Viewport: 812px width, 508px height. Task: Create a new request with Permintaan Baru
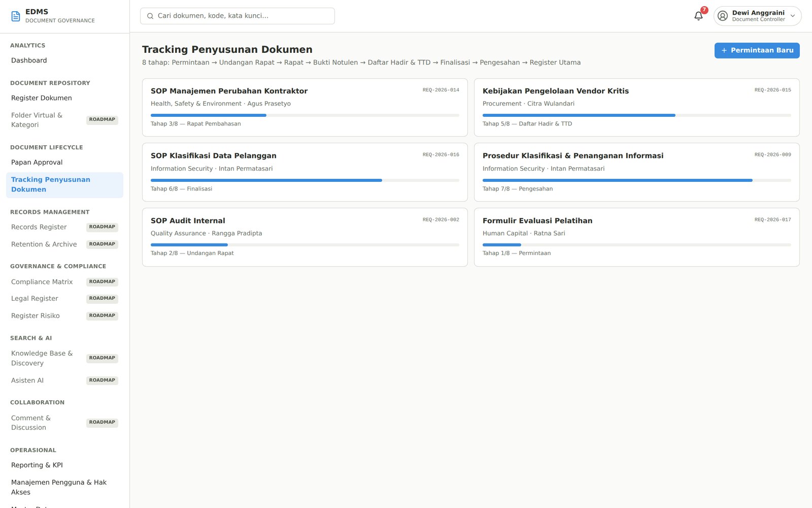click(757, 50)
